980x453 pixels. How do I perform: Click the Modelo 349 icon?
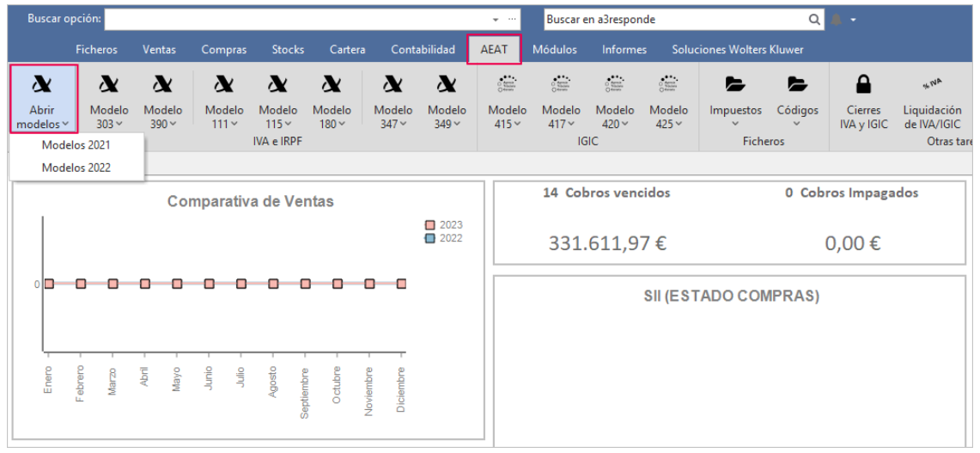coord(447,84)
